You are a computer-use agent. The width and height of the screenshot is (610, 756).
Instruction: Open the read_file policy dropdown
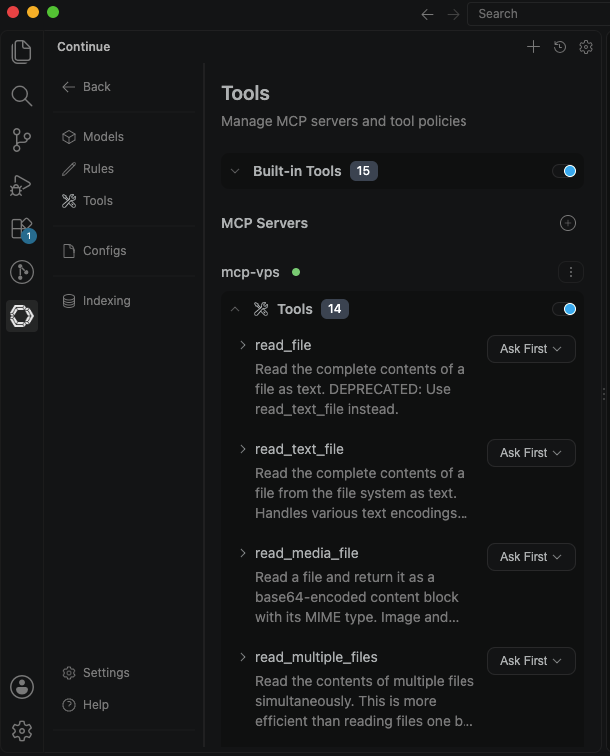coord(531,349)
